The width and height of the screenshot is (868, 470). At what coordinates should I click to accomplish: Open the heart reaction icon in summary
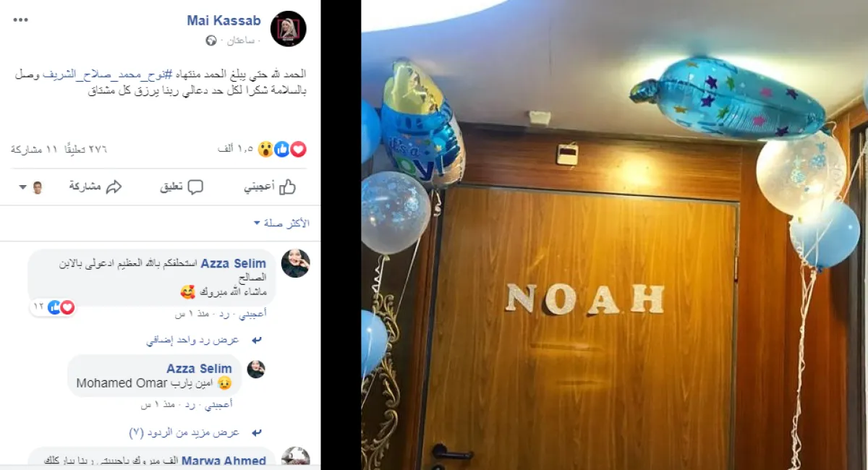(x=298, y=149)
